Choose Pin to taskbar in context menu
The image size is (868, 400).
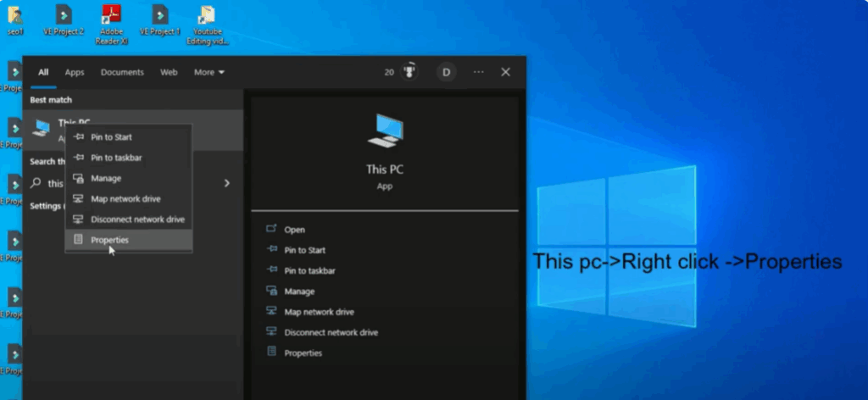[116, 158]
